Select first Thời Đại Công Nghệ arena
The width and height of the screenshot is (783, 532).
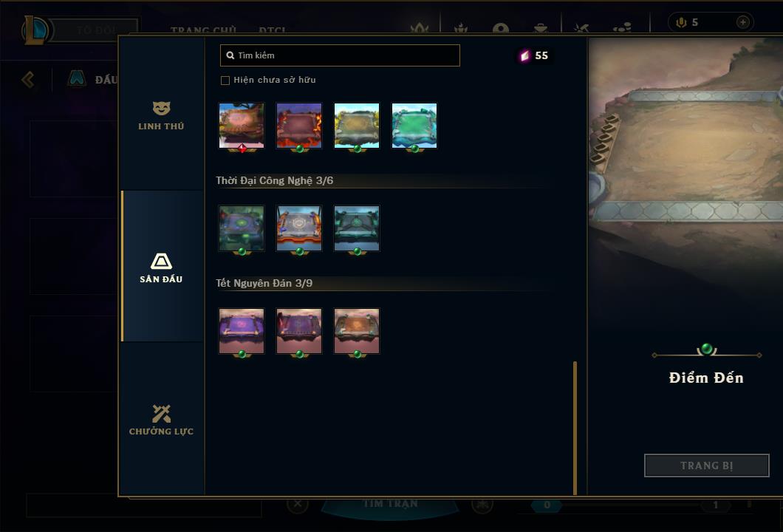point(242,228)
